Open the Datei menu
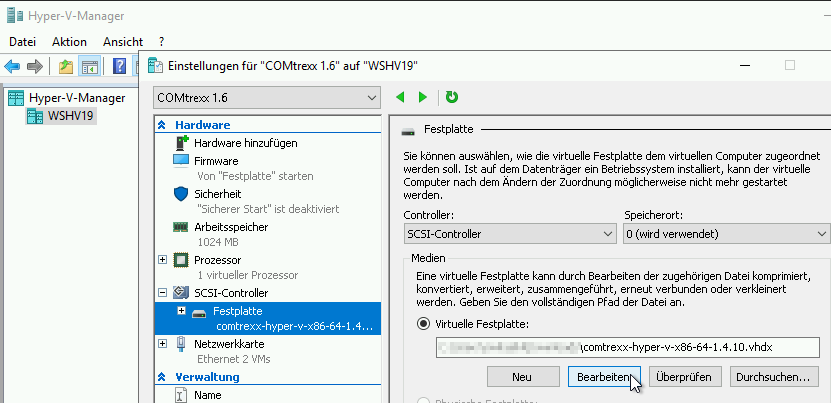Viewport: 831px width, 403px height. (23, 42)
